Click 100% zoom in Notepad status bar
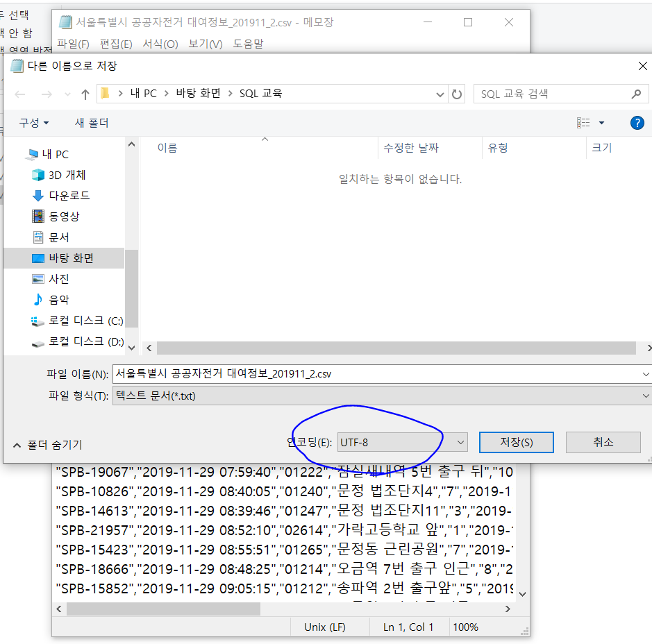The image size is (652, 644). coord(465,627)
